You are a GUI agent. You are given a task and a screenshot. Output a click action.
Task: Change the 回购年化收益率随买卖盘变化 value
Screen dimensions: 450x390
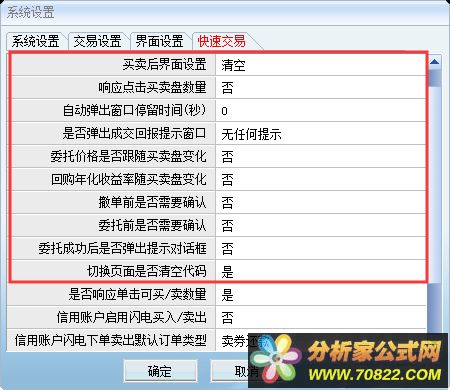[x=321, y=180]
